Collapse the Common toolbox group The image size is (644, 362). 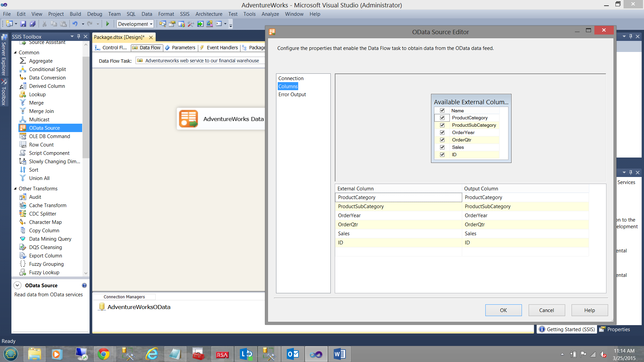[x=15, y=53]
